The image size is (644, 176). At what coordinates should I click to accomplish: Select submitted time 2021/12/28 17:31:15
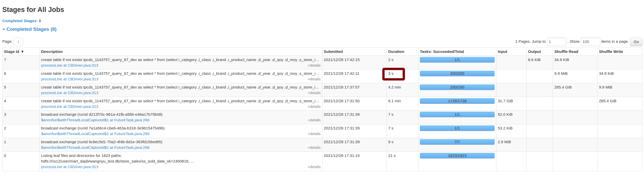(341, 156)
